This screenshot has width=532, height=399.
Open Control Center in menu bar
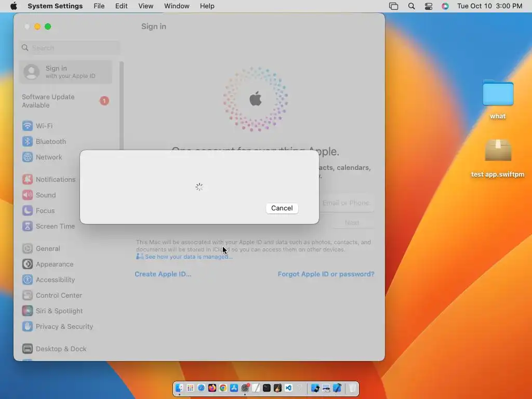429,6
